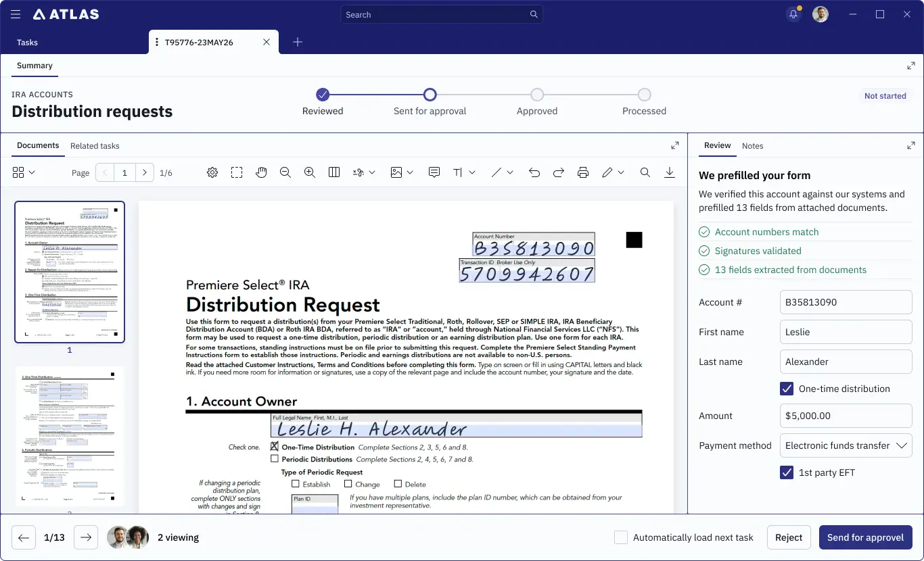Click the Processed progress step
Image resolution: width=924 pixels, height=561 pixels.
645,95
